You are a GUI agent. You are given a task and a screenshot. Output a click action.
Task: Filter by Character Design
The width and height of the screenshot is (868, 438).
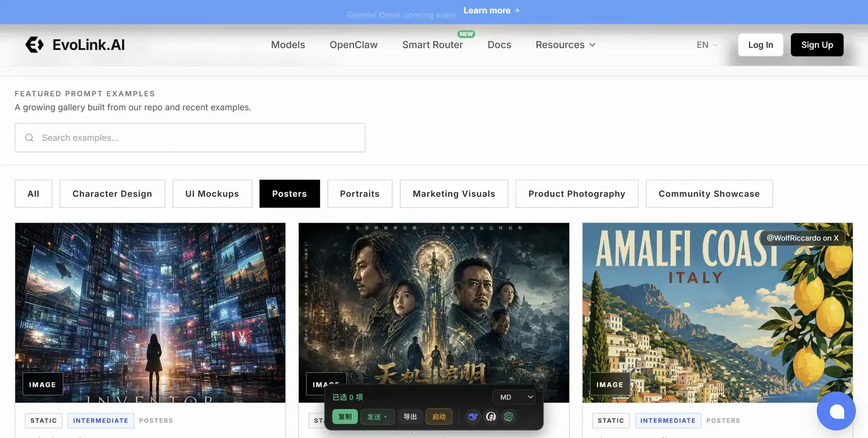[x=112, y=193]
